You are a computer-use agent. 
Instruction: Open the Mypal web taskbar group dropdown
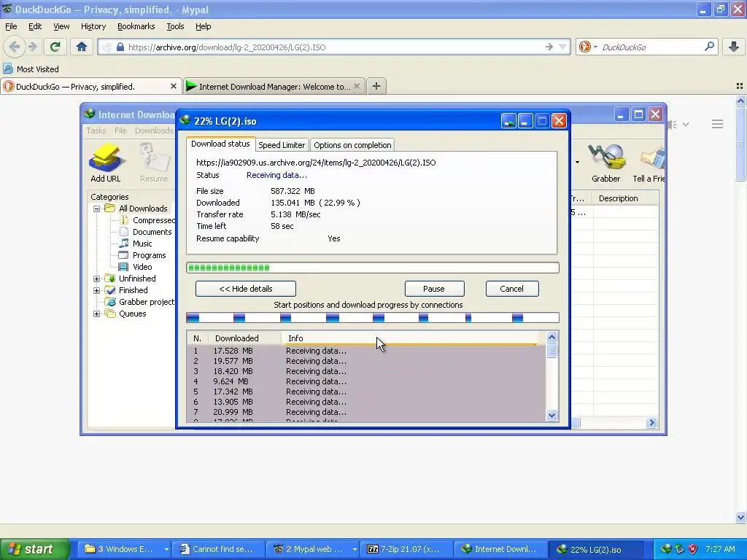coord(355,549)
